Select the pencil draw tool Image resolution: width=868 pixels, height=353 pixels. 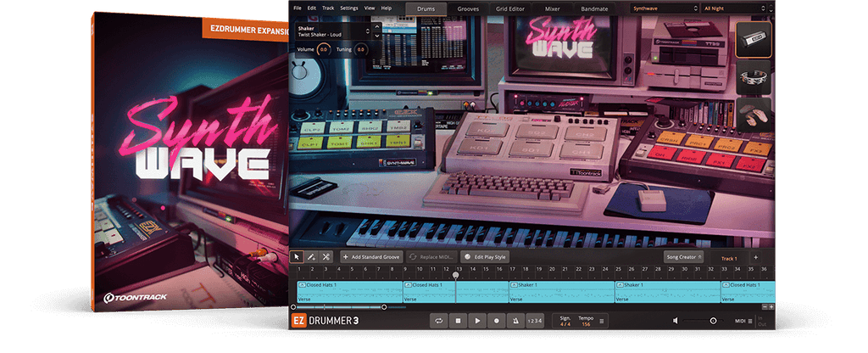(311, 257)
